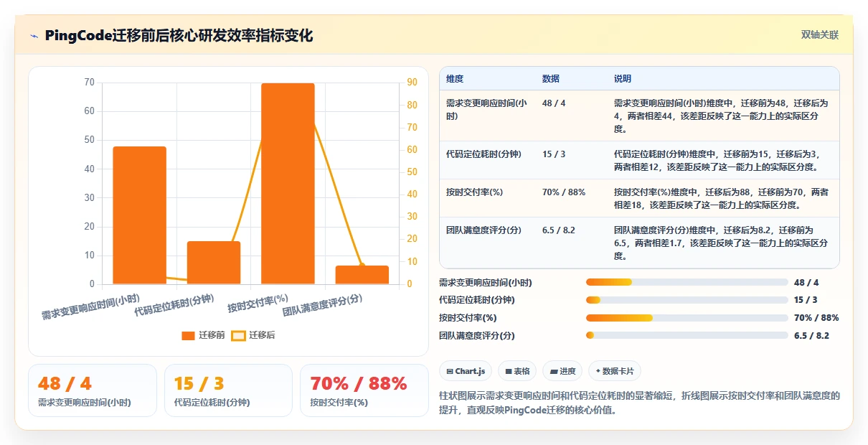Image resolution: width=868 pixels, height=445 pixels.
Task: Click the 6.5 / 8.2 value beside the progress bar
Action: tap(811, 336)
